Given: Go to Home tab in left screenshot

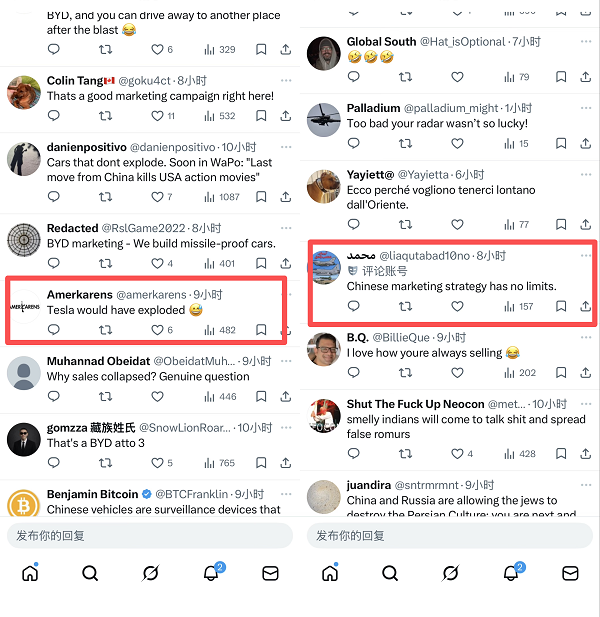Looking at the screenshot, I should pyautogui.click(x=30, y=573).
